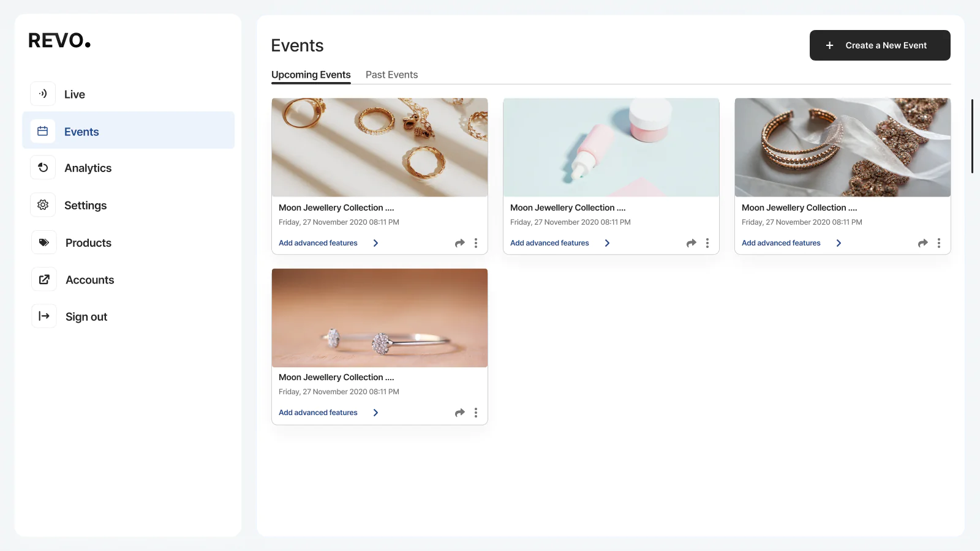Open the Analytics icon in sidebar
The image size is (980, 551).
43,168
